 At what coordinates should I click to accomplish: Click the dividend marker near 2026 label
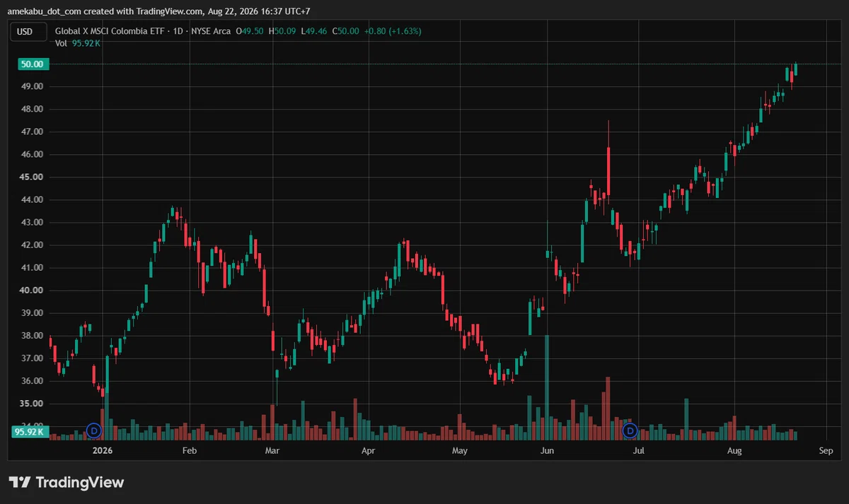[x=94, y=430]
